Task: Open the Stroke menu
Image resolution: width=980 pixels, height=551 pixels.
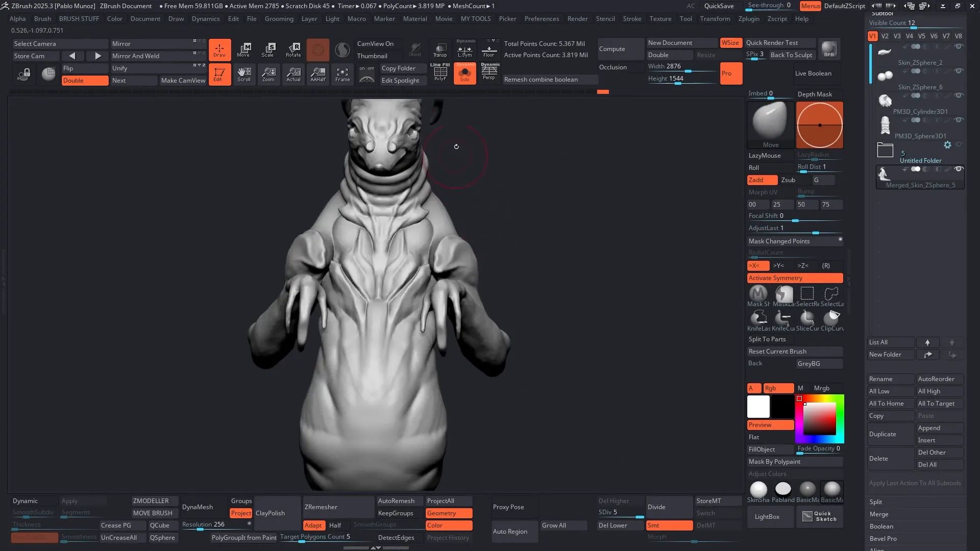Action: click(632, 19)
